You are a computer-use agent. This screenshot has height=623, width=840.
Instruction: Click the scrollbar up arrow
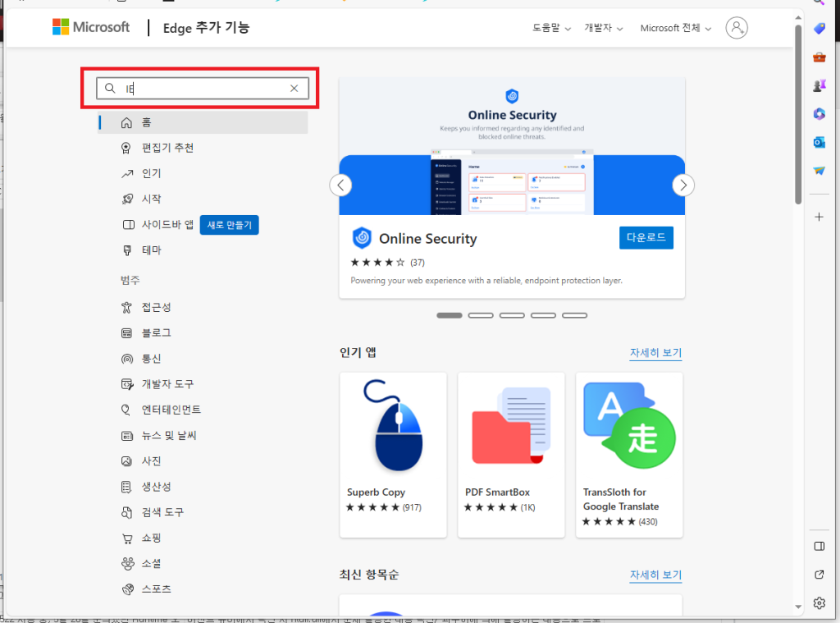pyautogui.click(x=798, y=18)
